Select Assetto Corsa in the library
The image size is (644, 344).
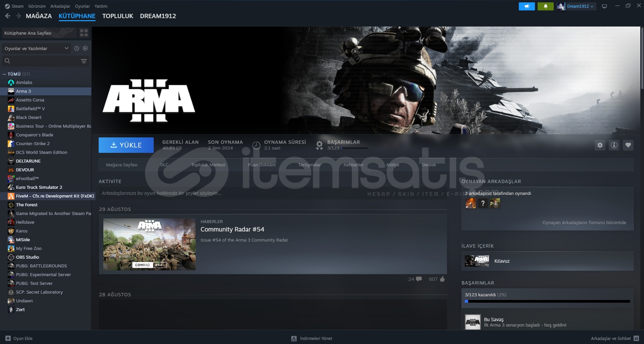point(46,100)
